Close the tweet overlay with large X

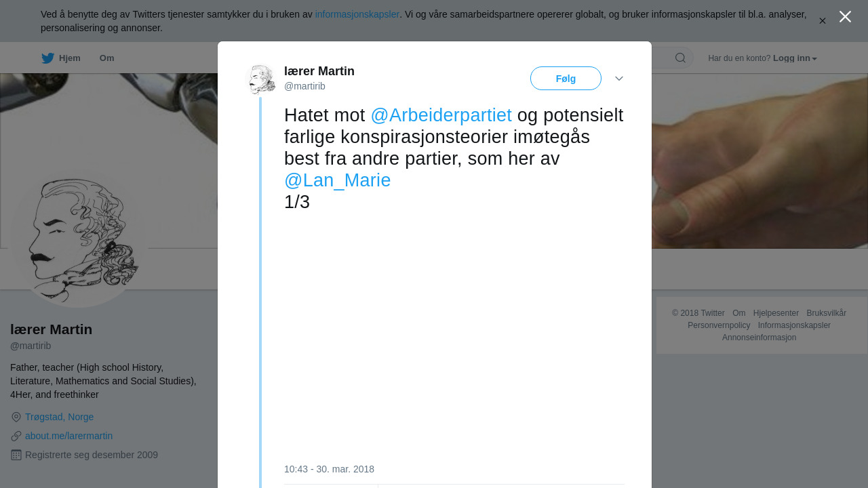click(x=845, y=17)
